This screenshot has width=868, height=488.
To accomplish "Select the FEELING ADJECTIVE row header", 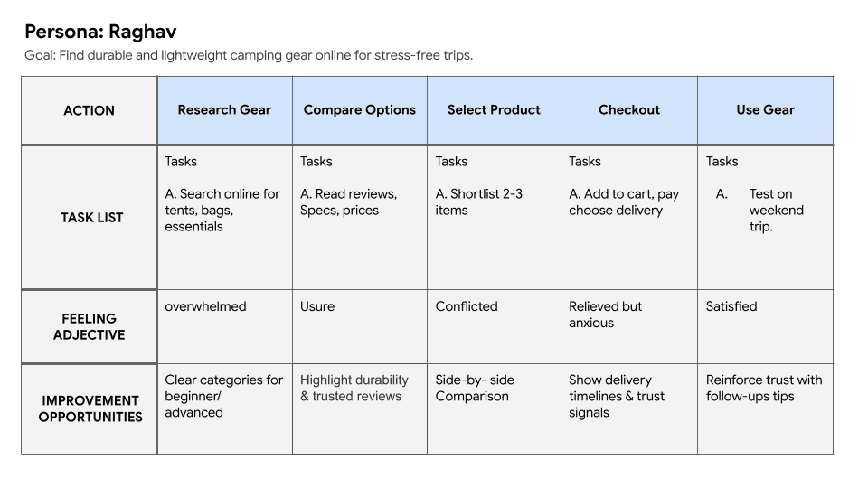I will coord(89,326).
